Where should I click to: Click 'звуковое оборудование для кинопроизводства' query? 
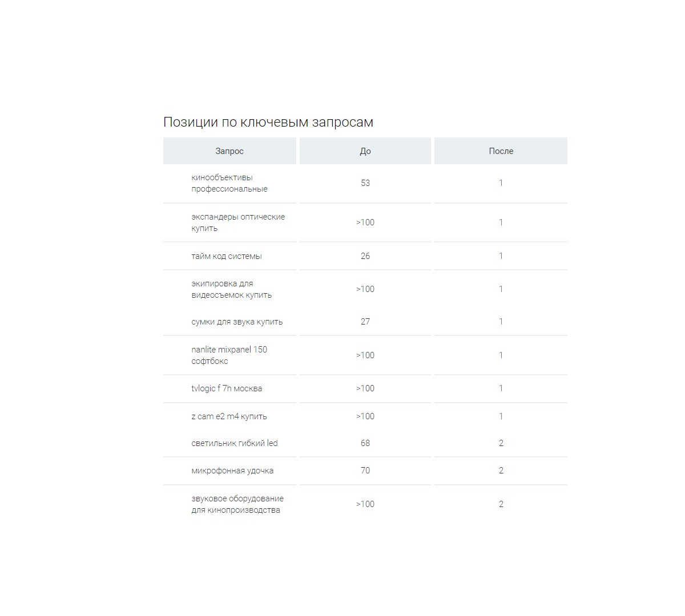click(237, 504)
